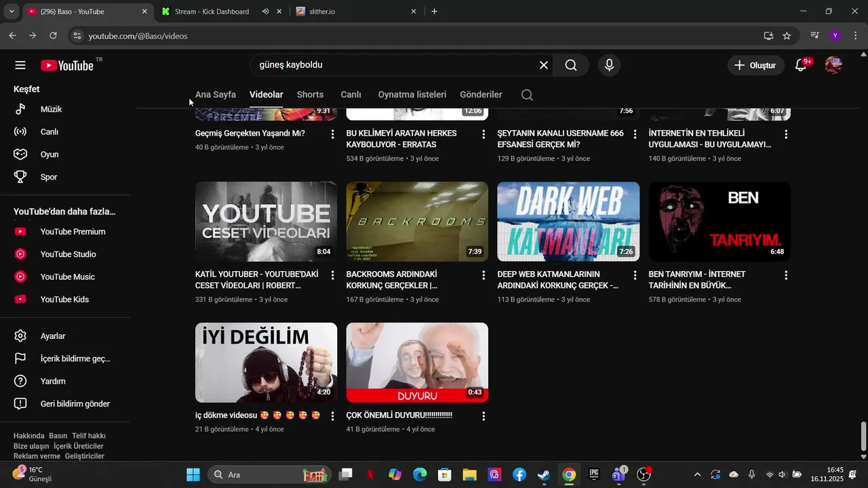This screenshot has height=488, width=868.
Task: Open the account avatar menu
Action: click(x=833, y=65)
